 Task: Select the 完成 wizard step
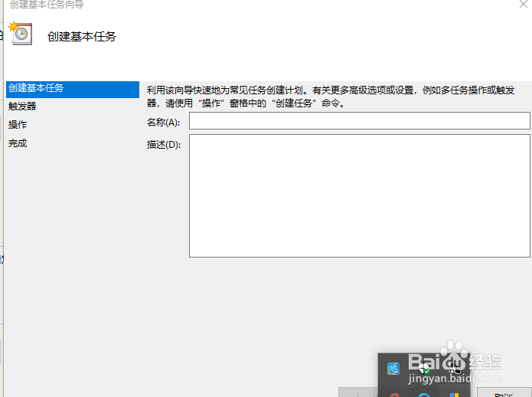18,143
